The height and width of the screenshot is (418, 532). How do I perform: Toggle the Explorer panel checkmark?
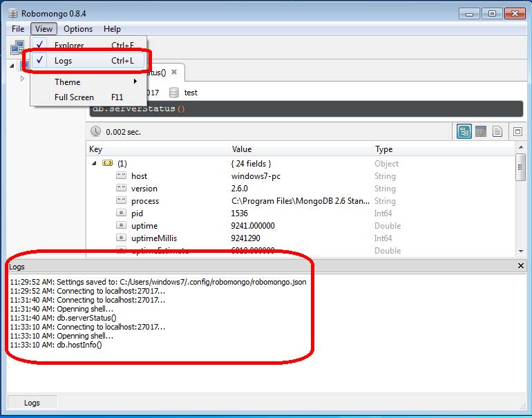(x=40, y=46)
